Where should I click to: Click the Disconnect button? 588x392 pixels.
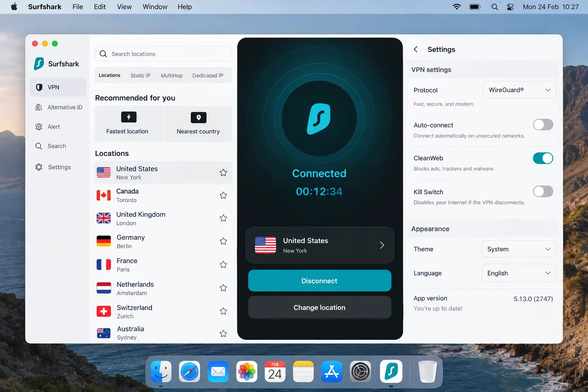[320, 281]
